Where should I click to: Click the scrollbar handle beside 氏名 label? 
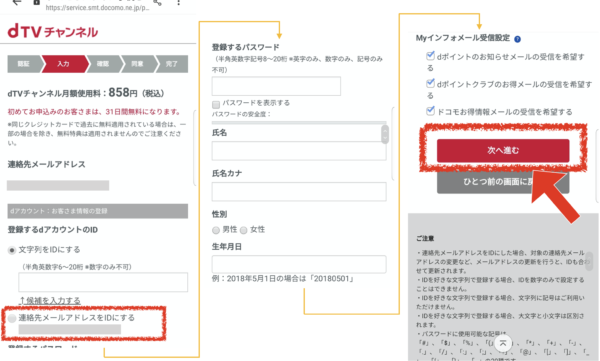tap(385, 134)
